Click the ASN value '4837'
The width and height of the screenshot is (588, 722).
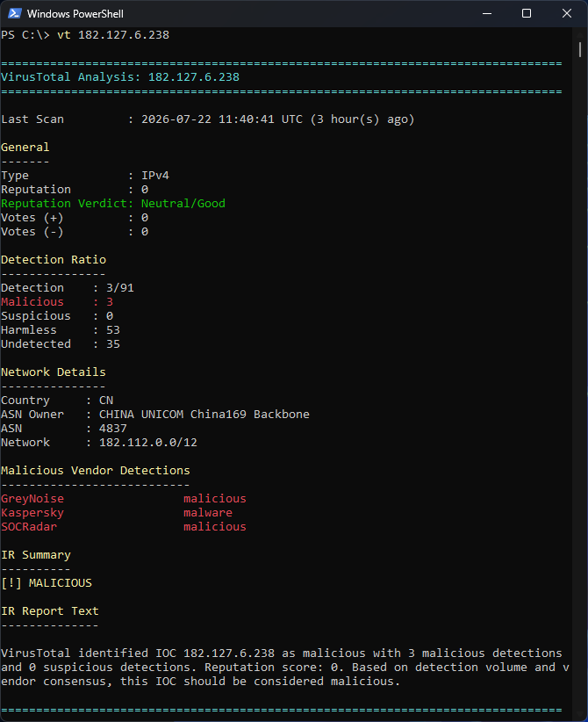click(x=113, y=429)
